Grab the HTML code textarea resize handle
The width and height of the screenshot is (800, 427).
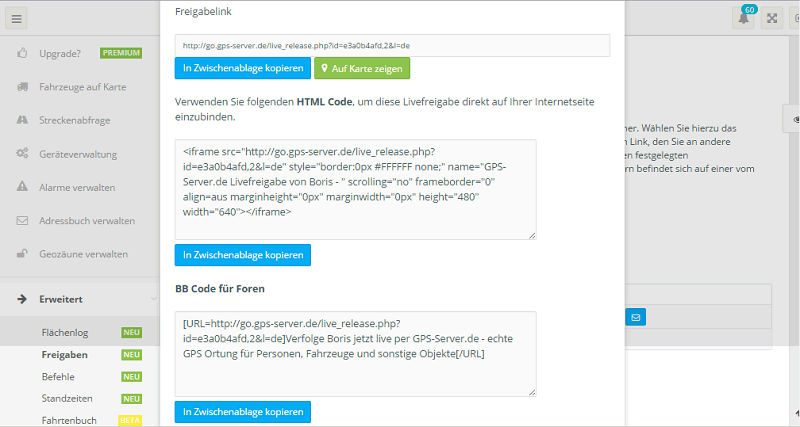532,235
